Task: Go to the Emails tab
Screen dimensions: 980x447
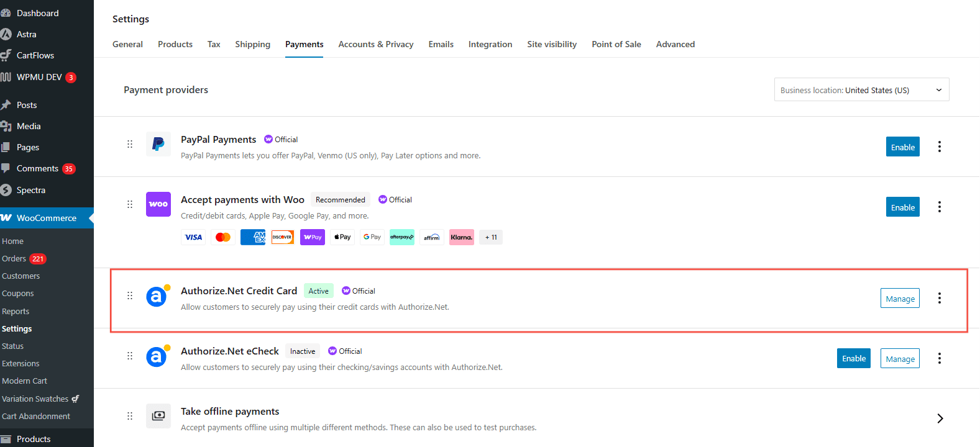Action: click(441, 44)
